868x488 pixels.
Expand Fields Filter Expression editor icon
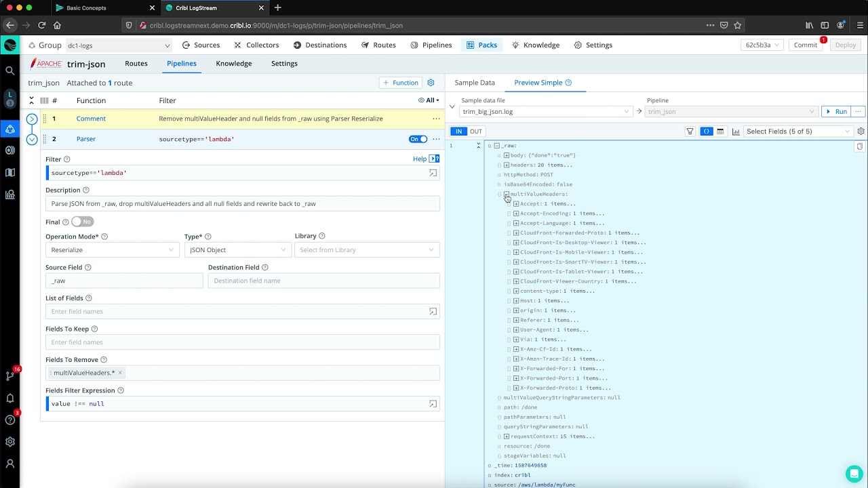click(x=433, y=404)
